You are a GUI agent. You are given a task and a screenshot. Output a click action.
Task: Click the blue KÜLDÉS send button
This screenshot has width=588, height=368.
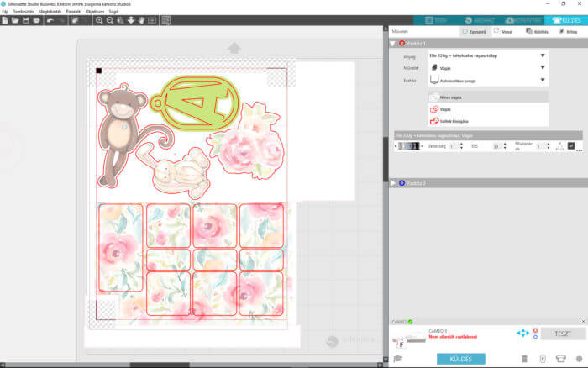[461, 359]
